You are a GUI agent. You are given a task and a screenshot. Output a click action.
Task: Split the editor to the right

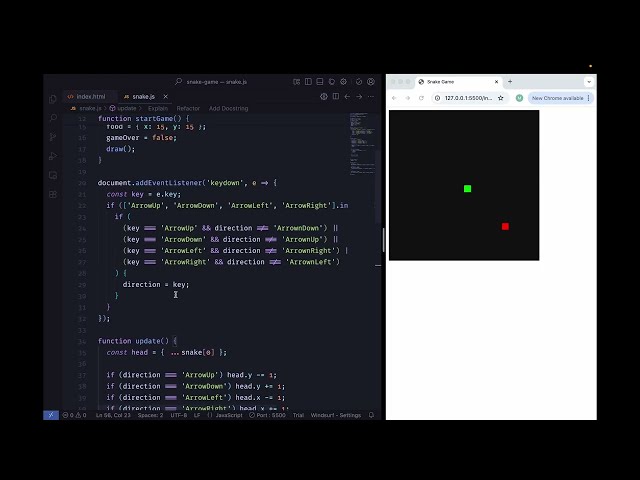(336, 96)
